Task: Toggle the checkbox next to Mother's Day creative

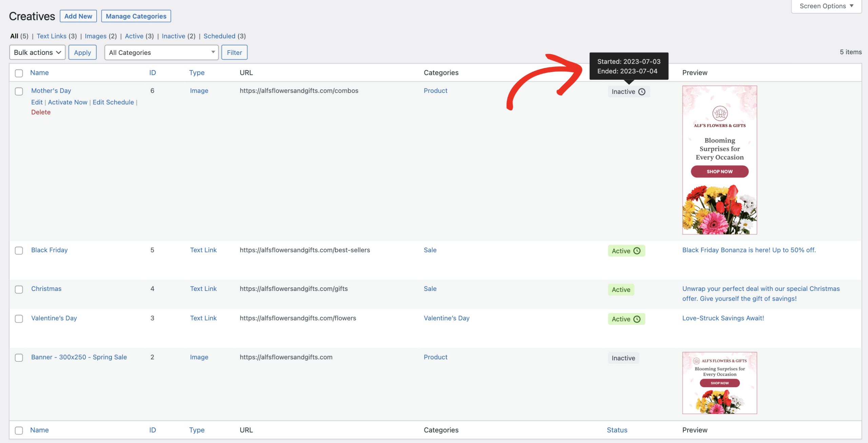Action: click(x=19, y=91)
